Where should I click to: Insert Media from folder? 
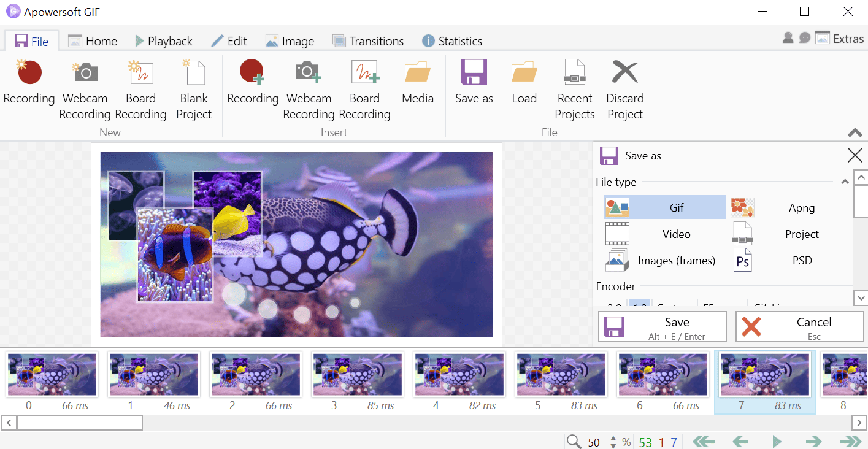[x=418, y=83]
